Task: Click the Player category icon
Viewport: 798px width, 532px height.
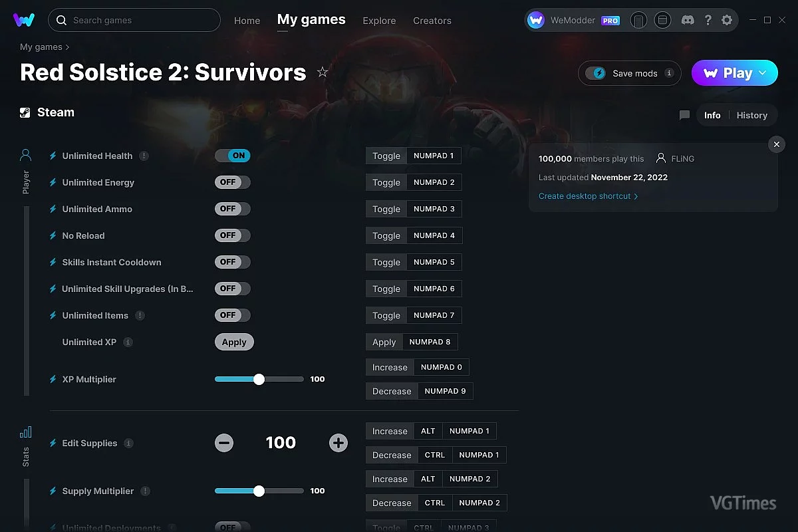Action: pos(25,156)
